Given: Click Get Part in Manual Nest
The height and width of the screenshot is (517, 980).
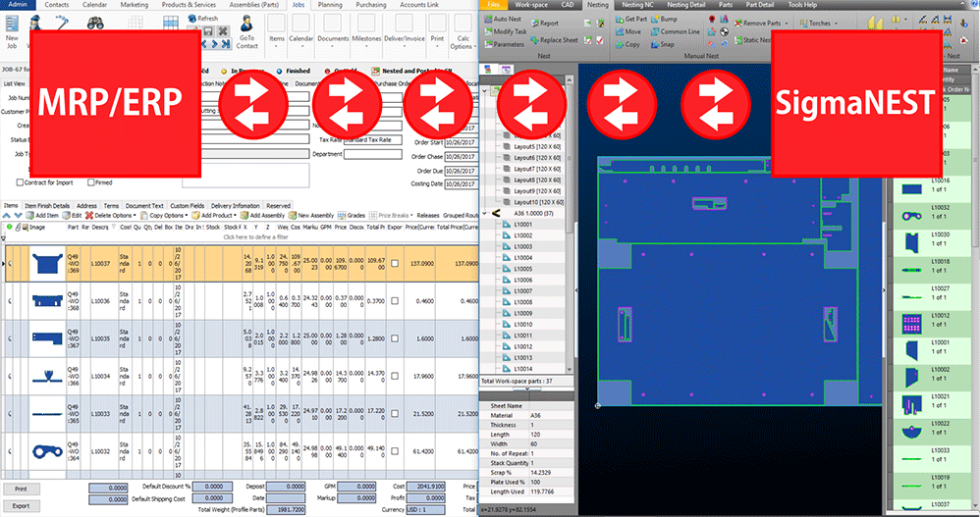Looking at the screenshot, I should [x=631, y=20].
